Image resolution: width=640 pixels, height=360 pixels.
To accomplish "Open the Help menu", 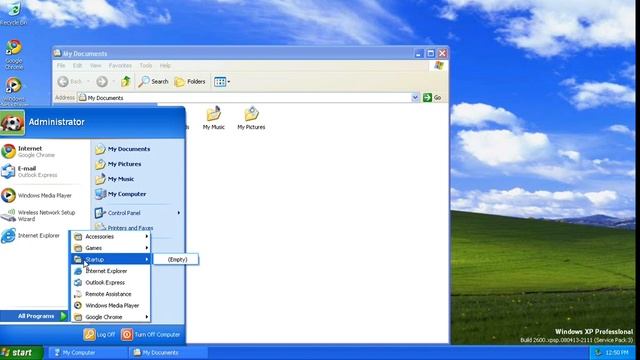I will tap(165, 66).
